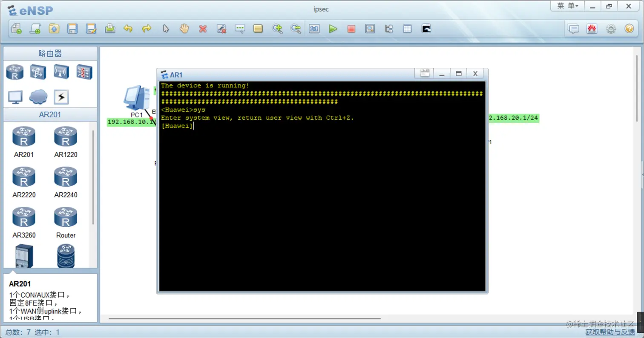This screenshot has height=338, width=644.
Task: Start devices with green play button
Action: [x=333, y=29]
